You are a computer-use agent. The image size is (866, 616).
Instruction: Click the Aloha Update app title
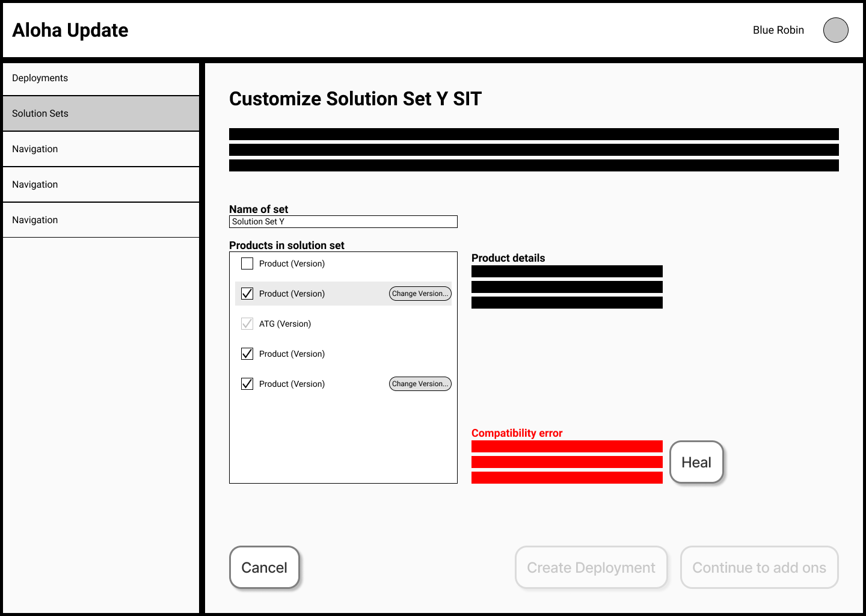70,30
